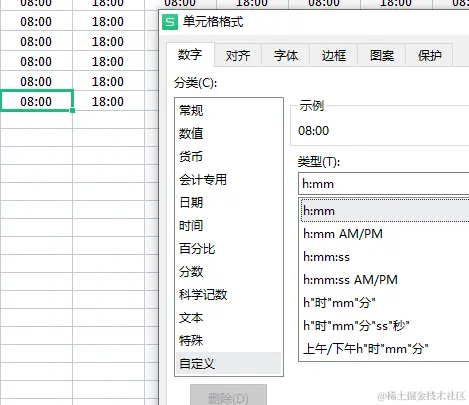Switch to the 数字 tab
Viewport: 469px width, 405px height.
pyautogui.click(x=190, y=54)
